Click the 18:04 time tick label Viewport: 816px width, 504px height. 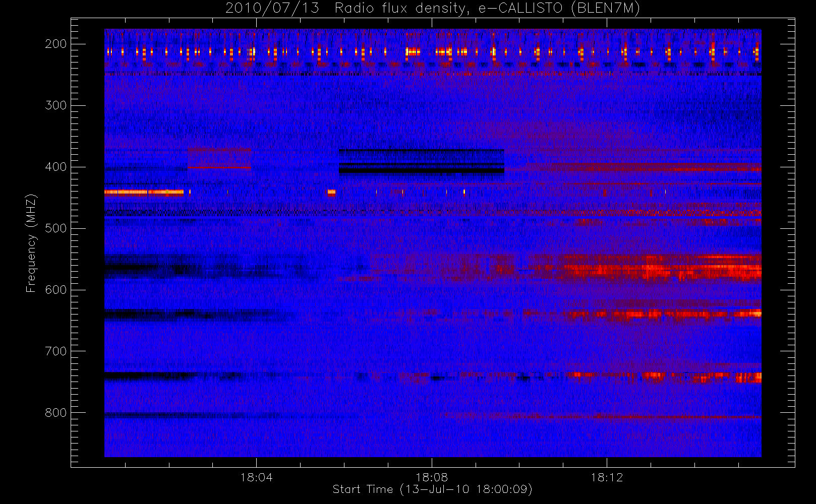point(256,477)
